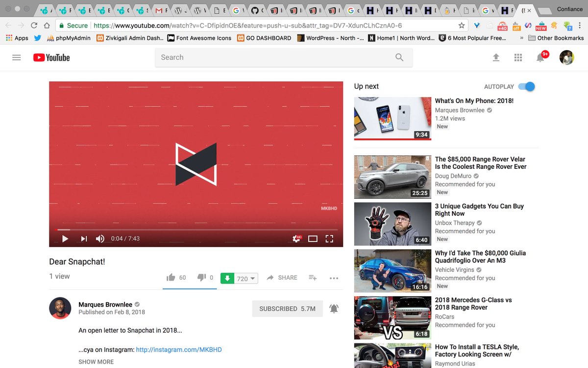Viewport: 588px width, 368px height.
Task: Open the Home1 | North Word bookmark
Action: click(x=402, y=38)
